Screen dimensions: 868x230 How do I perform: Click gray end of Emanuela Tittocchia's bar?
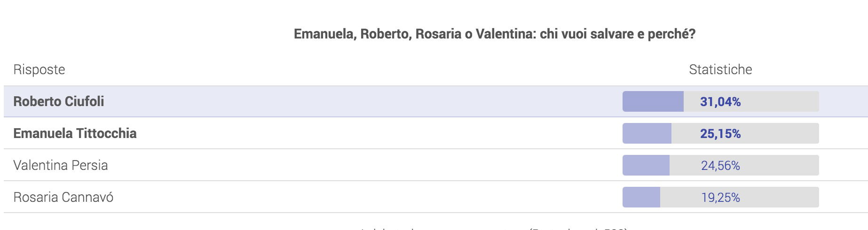point(781,133)
